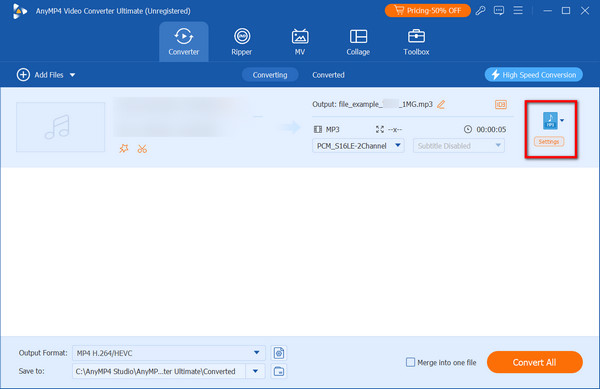This screenshot has width=600, height=389.
Task: Click the AnyMP4 app logo icon
Action: coord(19,11)
